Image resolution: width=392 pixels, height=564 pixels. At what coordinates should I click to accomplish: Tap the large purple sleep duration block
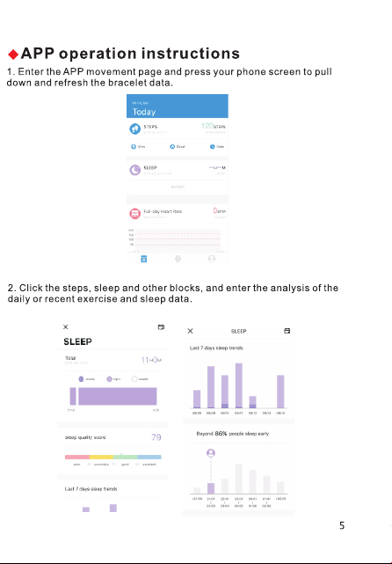click(118, 396)
